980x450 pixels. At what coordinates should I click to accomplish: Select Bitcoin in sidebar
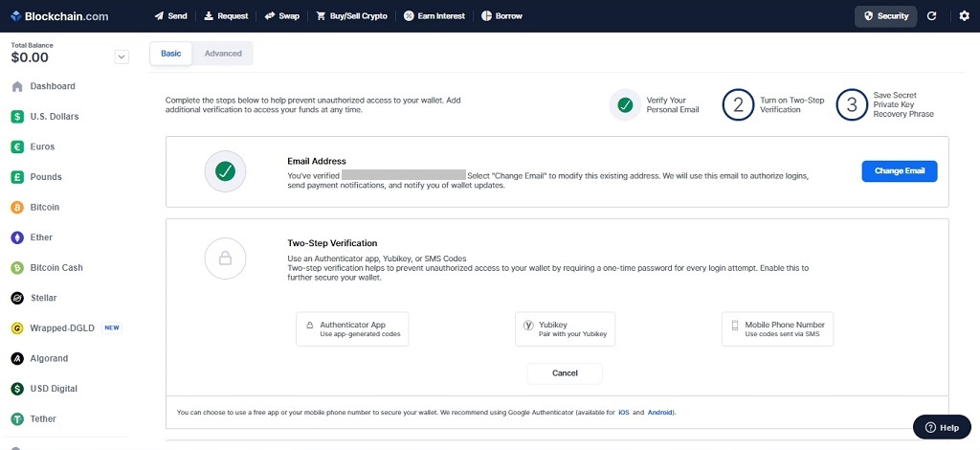pyautogui.click(x=44, y=208)
